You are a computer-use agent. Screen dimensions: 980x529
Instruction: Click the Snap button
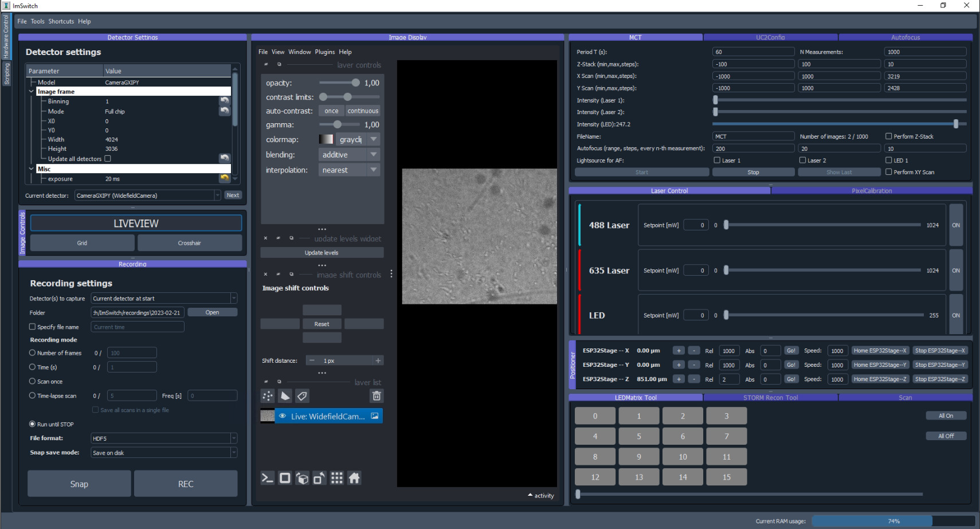click(79, 484)
